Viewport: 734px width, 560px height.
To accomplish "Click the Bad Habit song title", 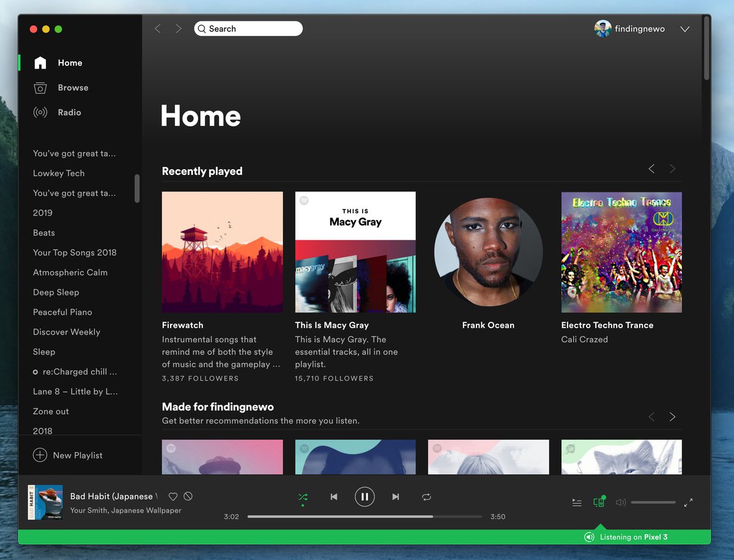I will pos(114,496).
